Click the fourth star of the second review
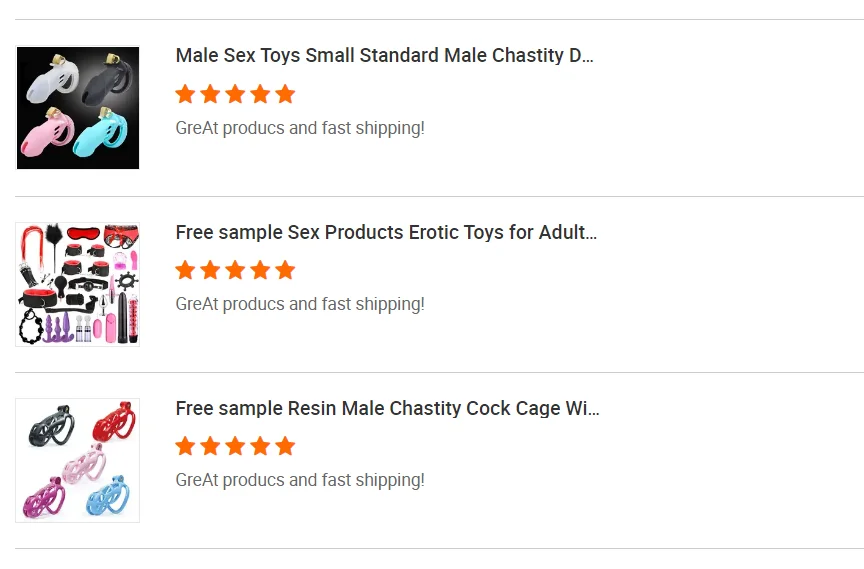The width and height of the screenshot is (864, 569). [x=260, y=270]
